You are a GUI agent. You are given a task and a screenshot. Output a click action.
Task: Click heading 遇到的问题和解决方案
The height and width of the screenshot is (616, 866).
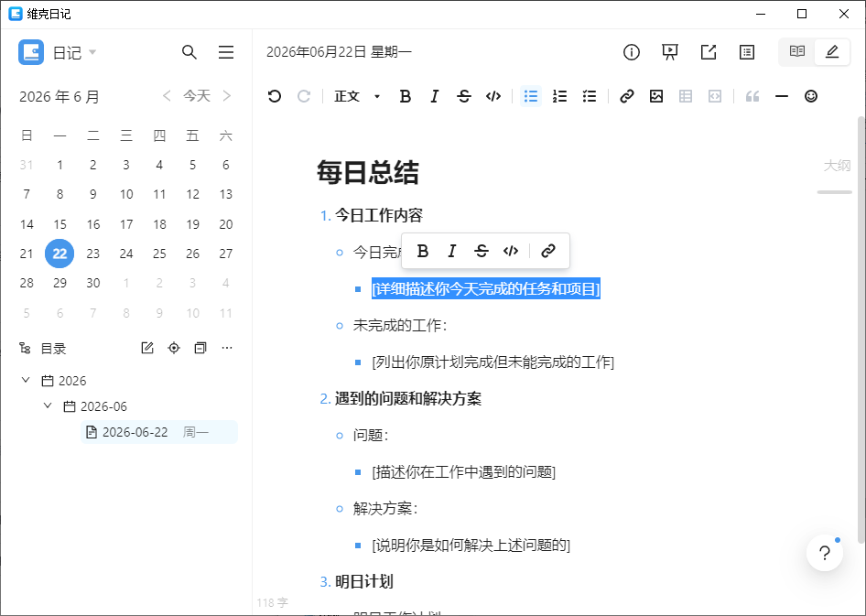408,398
